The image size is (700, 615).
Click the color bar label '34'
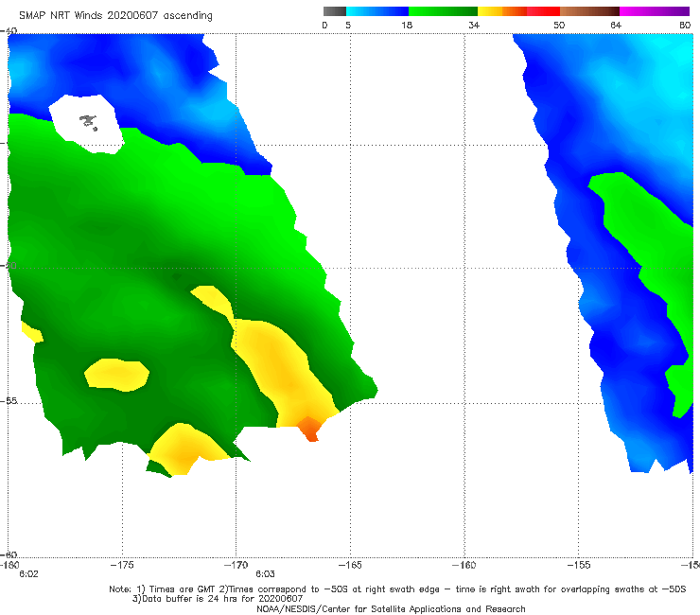click(x=474, y=26)
